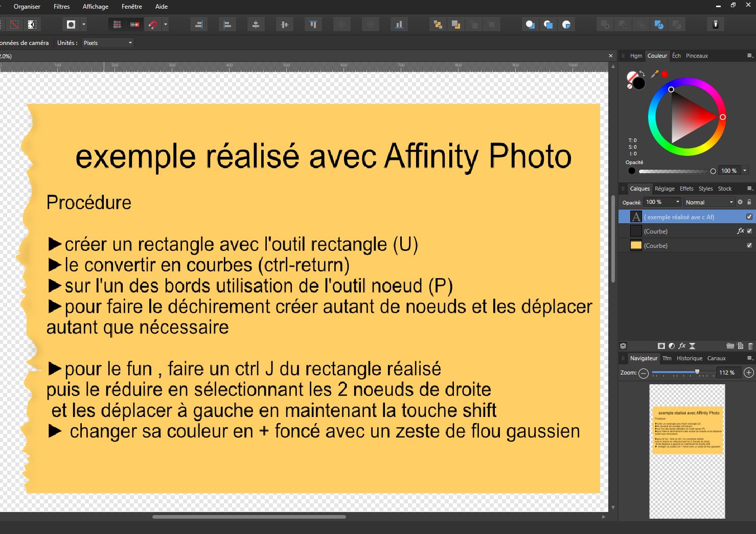Click the align middle icon
This screenshot has height=534, width=756.
point(285,25)
